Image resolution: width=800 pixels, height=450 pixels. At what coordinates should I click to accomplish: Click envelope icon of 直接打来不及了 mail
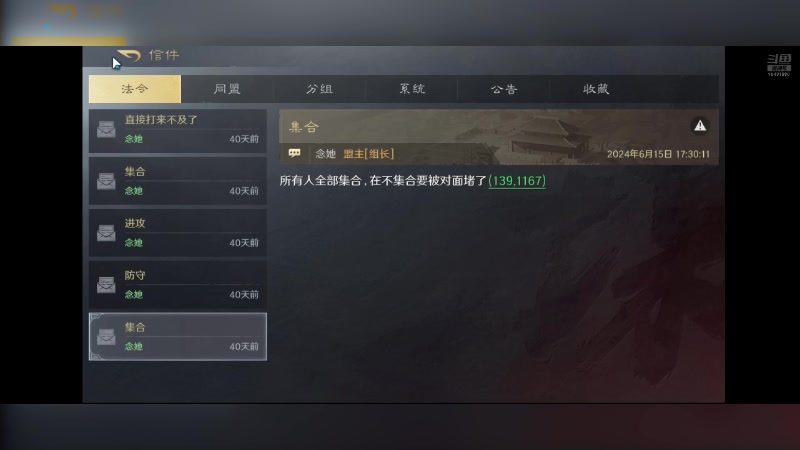[106, 129]
